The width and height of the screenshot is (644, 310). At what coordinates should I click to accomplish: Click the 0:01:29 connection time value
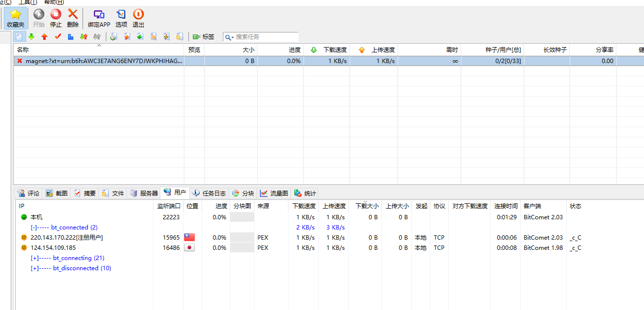tap(506, 217)
